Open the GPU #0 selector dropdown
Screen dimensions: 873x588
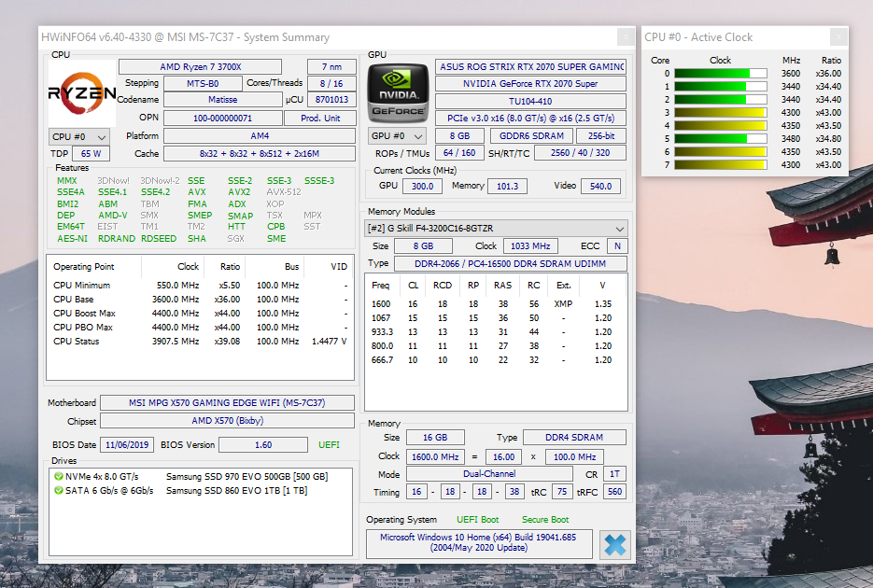pyautogui.click(x=397, y=135)
